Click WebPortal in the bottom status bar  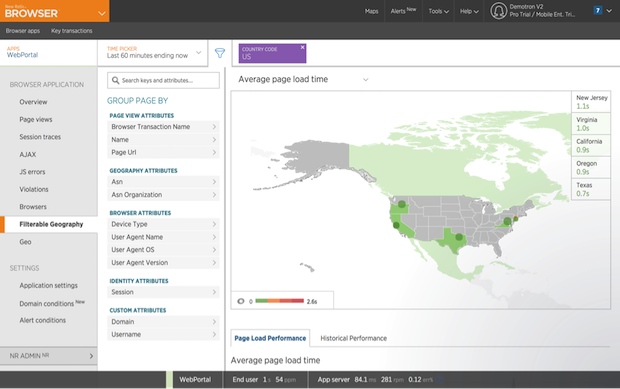click(x=195, y=380)
